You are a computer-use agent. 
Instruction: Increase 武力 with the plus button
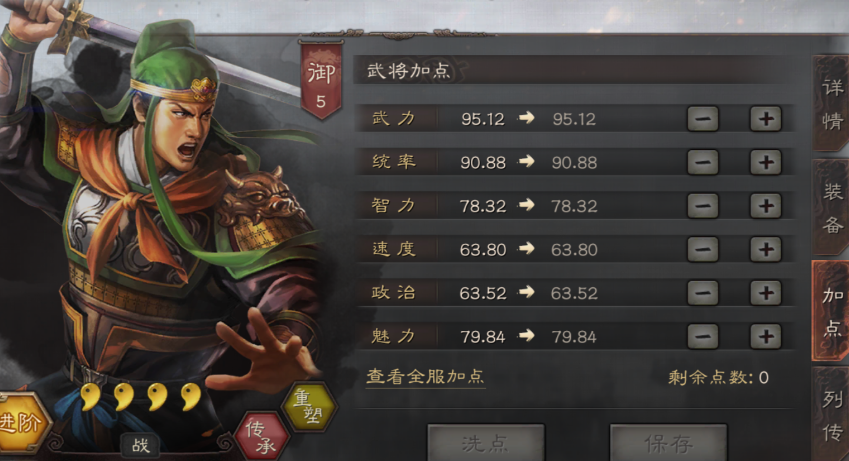click(766, 119)
